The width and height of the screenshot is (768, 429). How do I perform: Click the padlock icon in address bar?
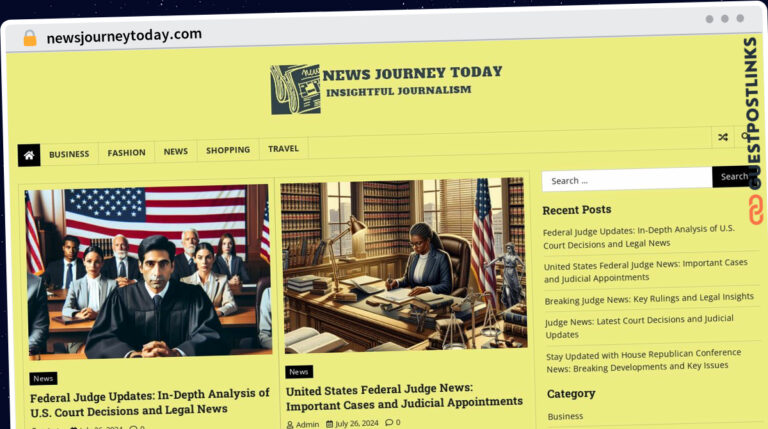(x=30, y=38)
